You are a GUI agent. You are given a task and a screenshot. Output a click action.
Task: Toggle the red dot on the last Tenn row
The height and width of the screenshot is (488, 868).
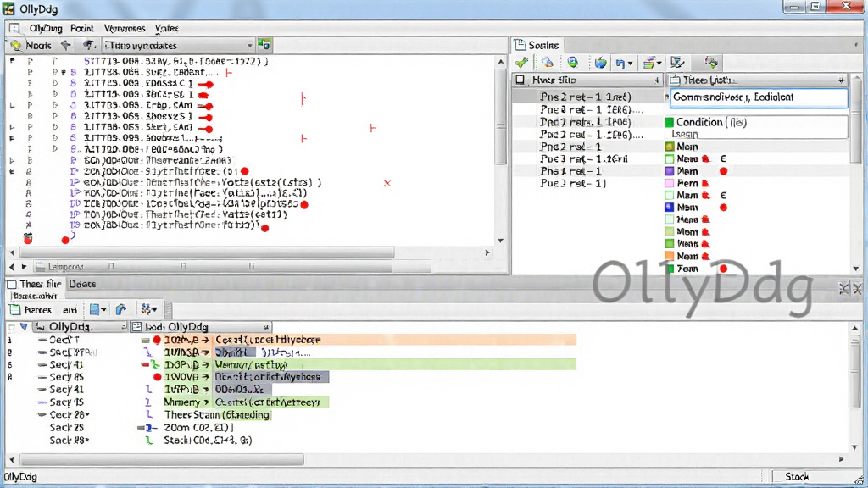click(x=723, y=269)
